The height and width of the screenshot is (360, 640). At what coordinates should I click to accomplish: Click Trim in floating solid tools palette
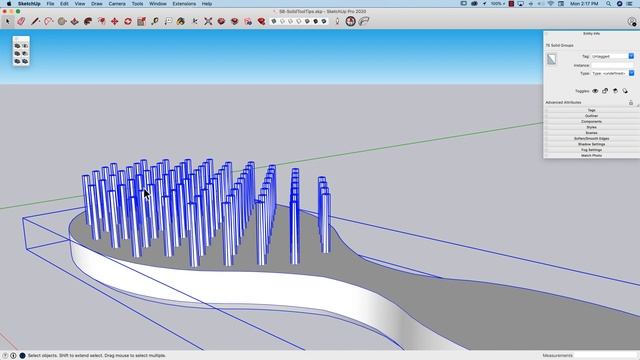(x=17, y=61)
